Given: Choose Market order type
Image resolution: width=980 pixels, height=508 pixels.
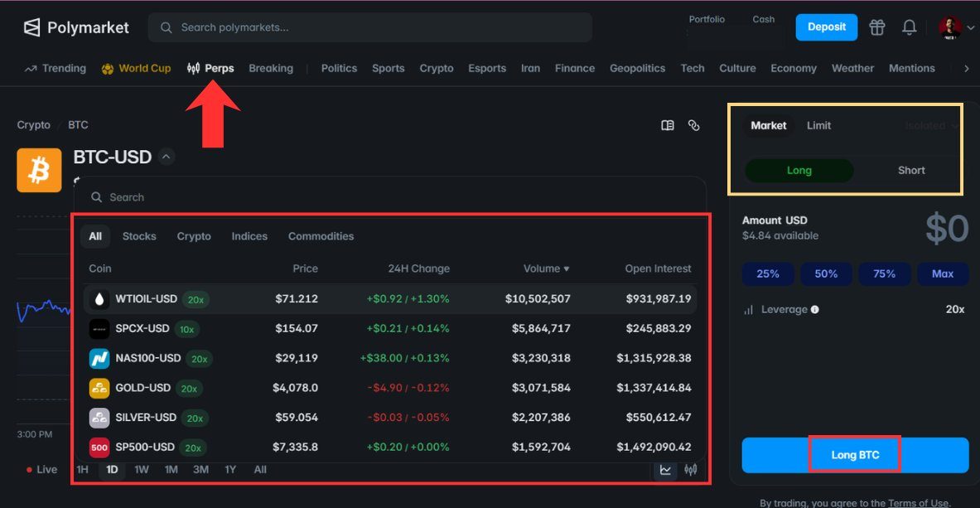Looking at the screenshot, I should 768,126.
